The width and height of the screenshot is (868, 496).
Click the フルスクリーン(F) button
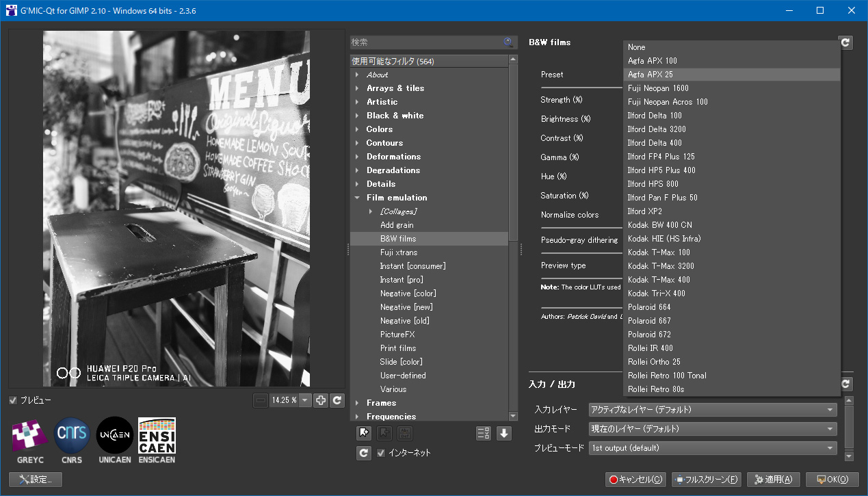click(707, 480)
